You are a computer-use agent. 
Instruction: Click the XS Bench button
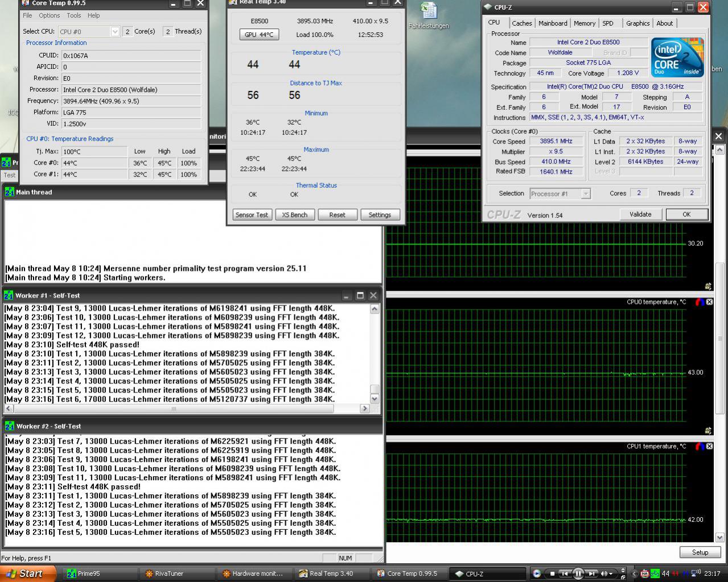tap(295, 215)
